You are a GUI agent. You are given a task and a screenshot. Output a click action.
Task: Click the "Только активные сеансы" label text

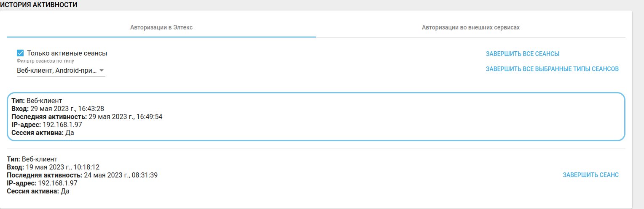pyautogui.click(x=67, y=53)
